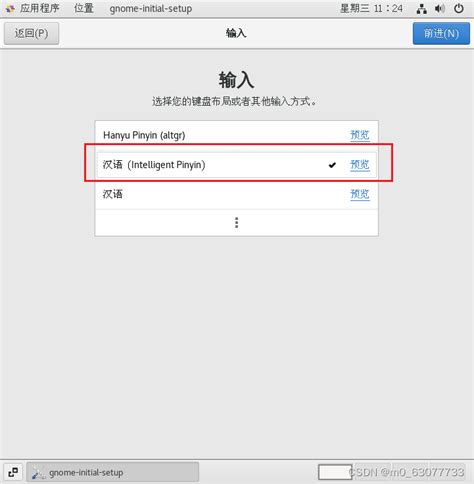The image size is (474, 484).
Task: Select 汉语 (Intelligent Pinyin) input method
Action: pos(236,165)
